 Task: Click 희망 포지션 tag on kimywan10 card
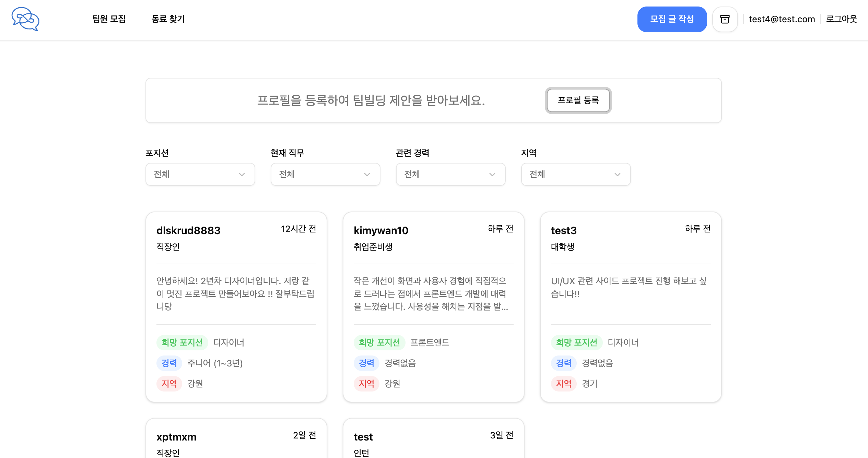379,342
